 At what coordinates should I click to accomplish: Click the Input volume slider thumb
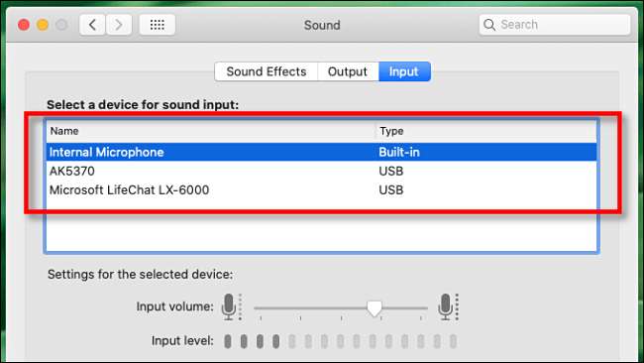click(x=375, y=308)
